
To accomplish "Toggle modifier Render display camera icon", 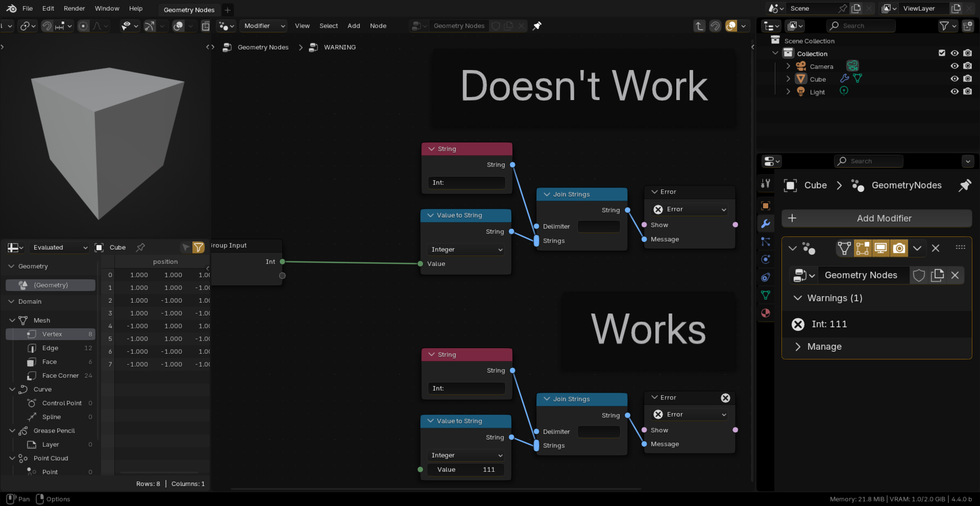I will (x=899, y=248).
